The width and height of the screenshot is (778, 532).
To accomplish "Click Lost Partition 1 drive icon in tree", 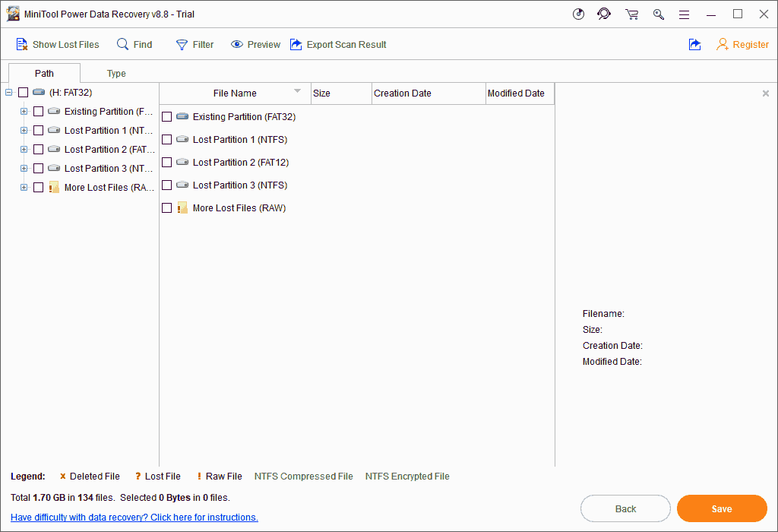I will 54,130.
